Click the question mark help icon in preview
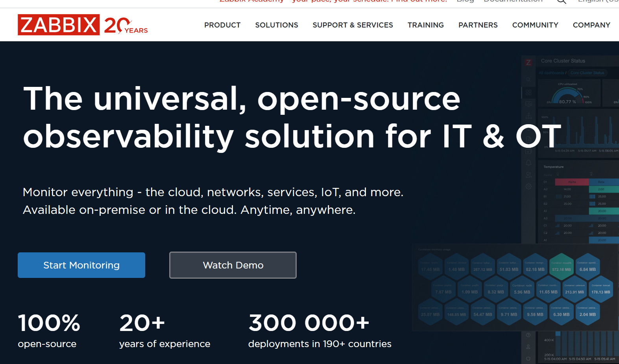Image resolution: width=619 pixels, height=364 pixels. [528, 335]
